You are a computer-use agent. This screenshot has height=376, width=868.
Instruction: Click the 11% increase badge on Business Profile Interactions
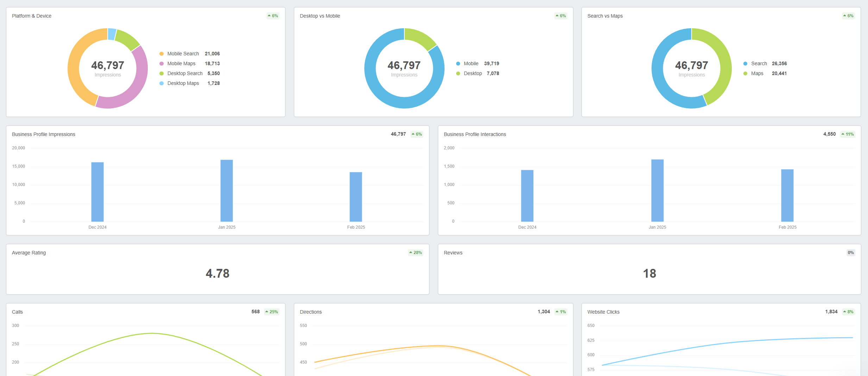point(848,134)
